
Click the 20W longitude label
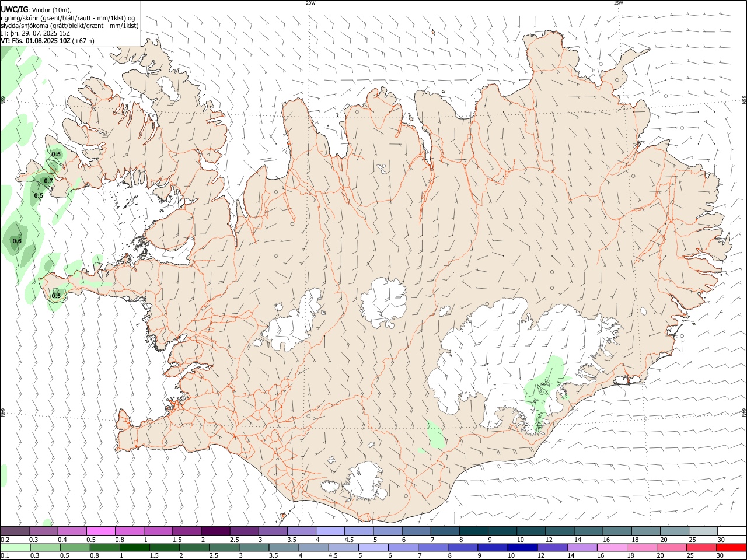(310, 3)
